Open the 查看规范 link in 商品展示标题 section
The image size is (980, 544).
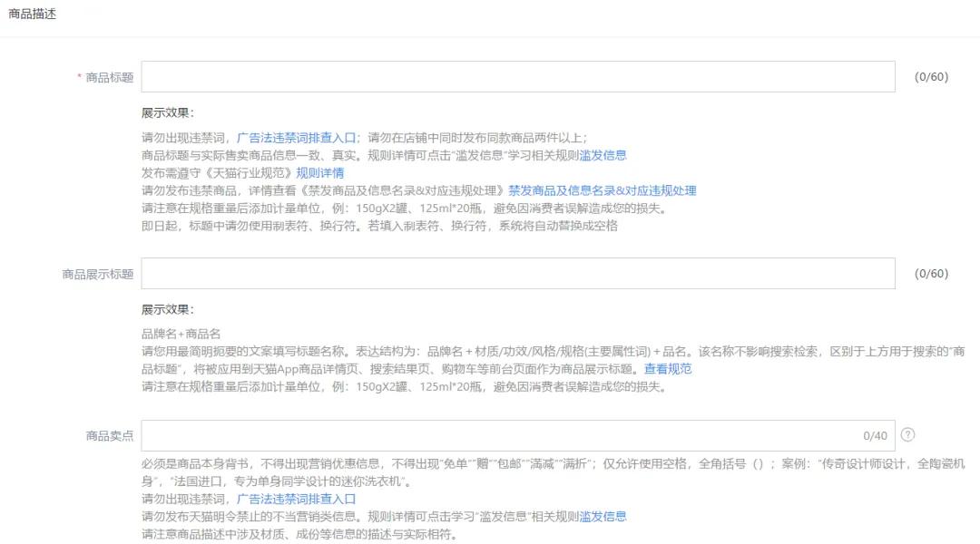coord(667,369)
